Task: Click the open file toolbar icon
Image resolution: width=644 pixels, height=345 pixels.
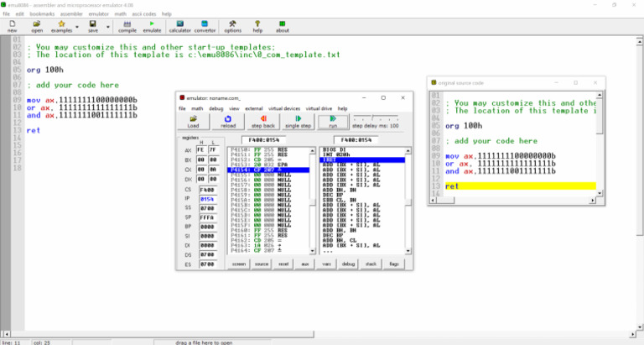Action: click(x=37, y=26)
